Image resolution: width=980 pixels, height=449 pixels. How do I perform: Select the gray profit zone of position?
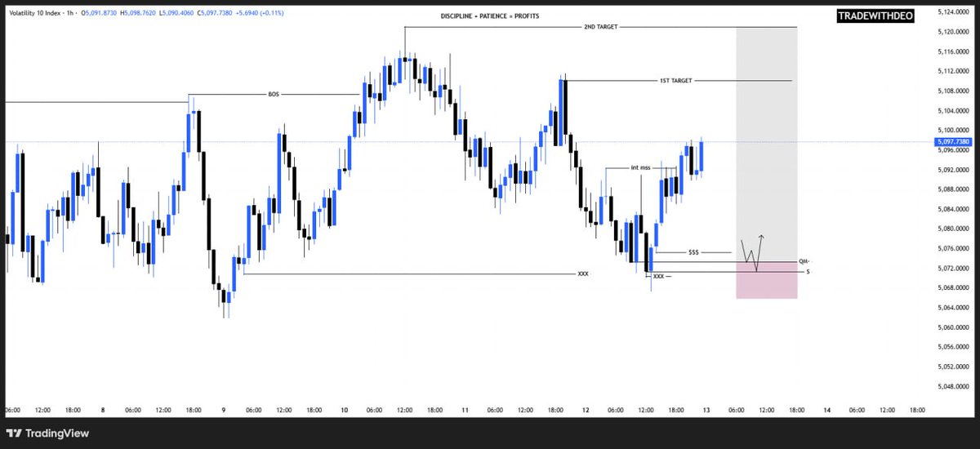coord(767,144)
